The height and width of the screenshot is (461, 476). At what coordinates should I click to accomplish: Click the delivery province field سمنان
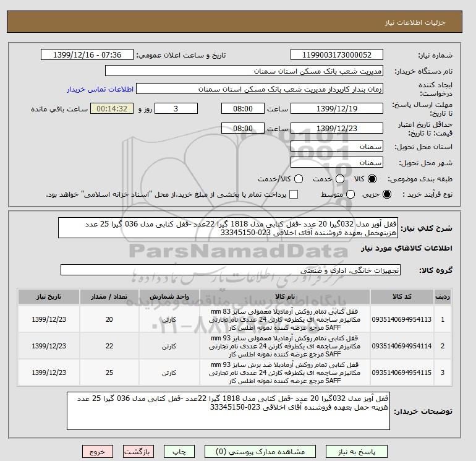[x=337, y=147]
